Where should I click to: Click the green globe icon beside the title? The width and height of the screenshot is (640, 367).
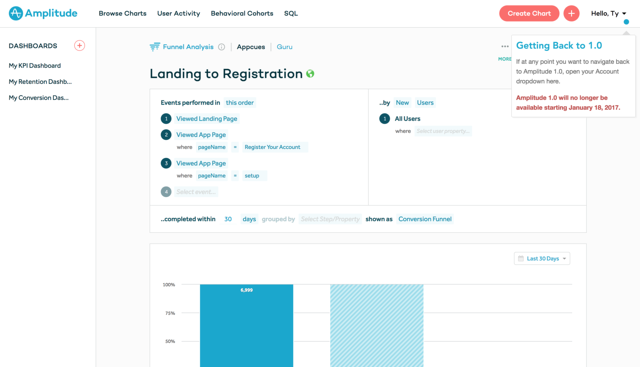(310, 74)
